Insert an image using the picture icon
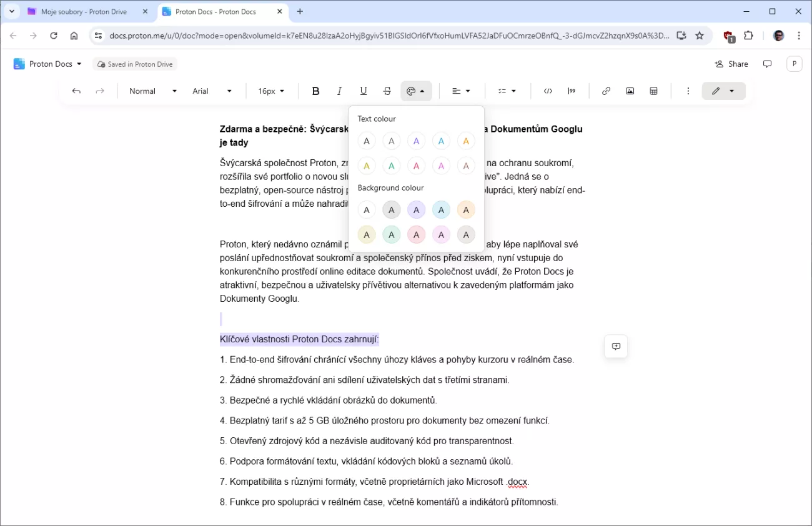Image resolution: width=812 pixels, height=526 pixels. tap(630, 91)
